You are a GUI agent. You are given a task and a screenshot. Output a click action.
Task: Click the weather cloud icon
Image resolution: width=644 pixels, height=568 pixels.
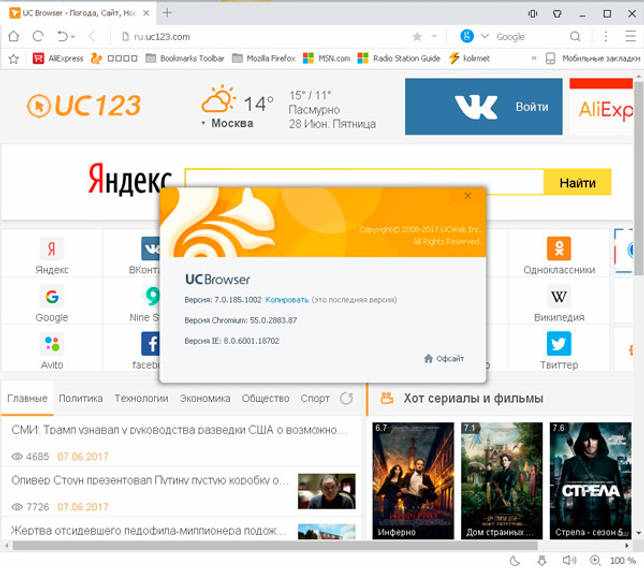pyautogui.click(x=218, y=99)
